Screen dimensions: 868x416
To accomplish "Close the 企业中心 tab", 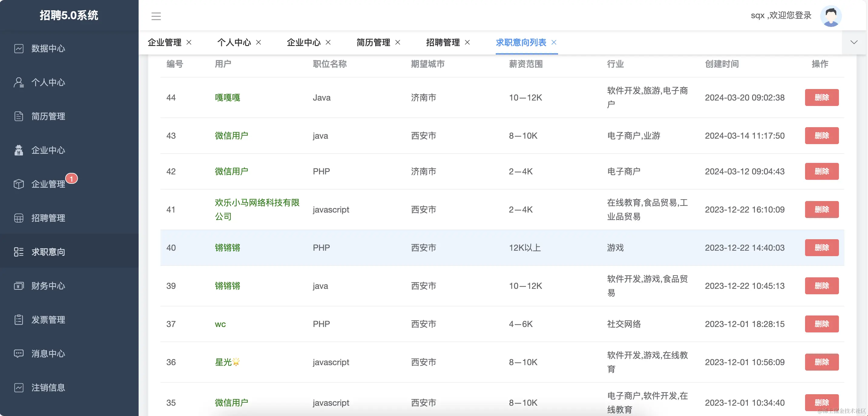I will [x=328, y=42].
